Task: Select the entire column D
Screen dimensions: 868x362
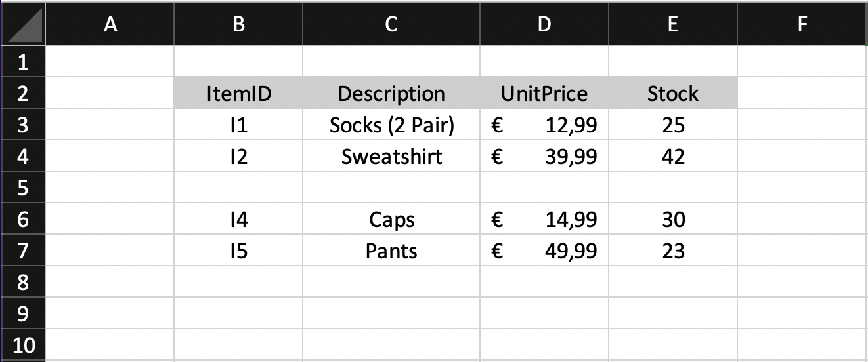Action: tap(544, 24)
